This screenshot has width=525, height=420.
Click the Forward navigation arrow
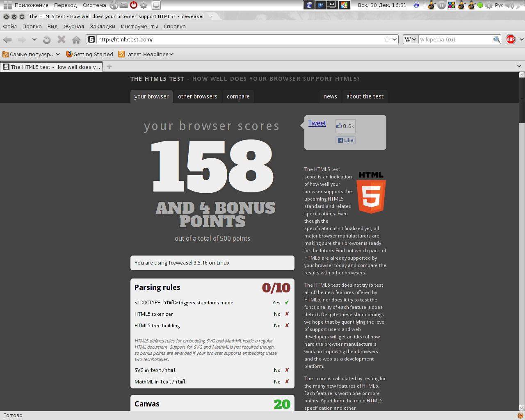(x=22, y=39)
